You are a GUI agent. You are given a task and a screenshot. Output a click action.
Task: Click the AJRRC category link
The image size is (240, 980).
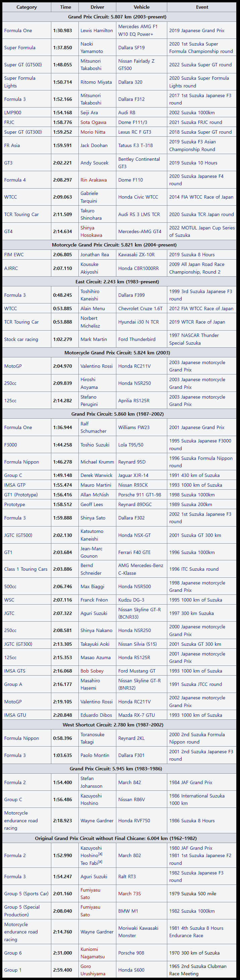(11, 268)
